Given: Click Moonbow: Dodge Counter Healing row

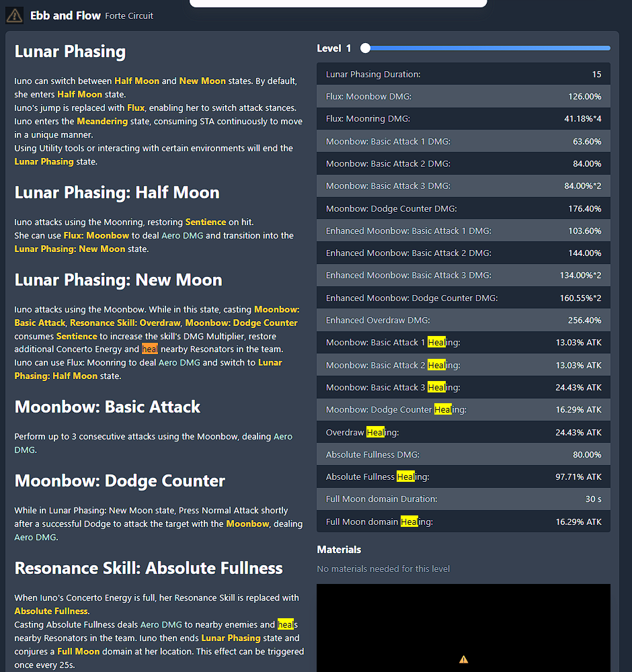Looking at the screenshot, I should [463, 410].
